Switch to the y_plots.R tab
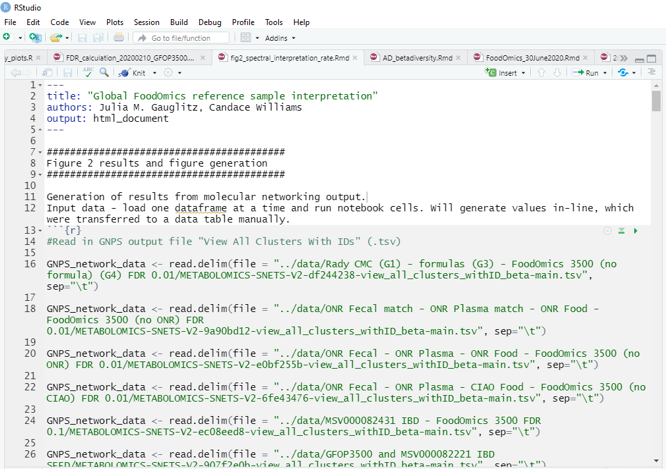 pos(18,58)
